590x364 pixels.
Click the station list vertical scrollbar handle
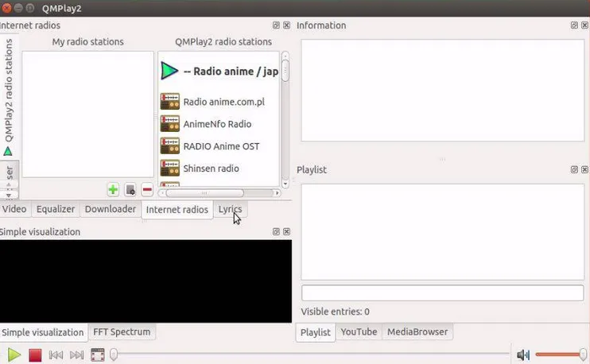tap(285, 70)
